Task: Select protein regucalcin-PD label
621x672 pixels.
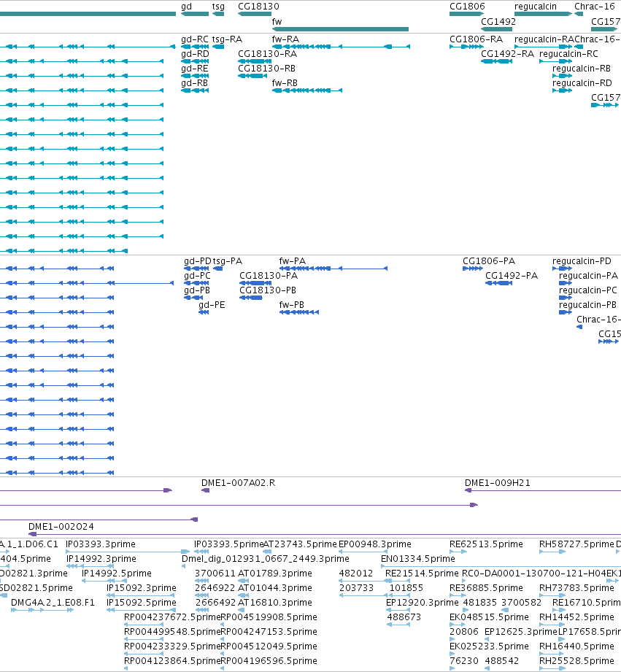Action: (x=582, y=261)
